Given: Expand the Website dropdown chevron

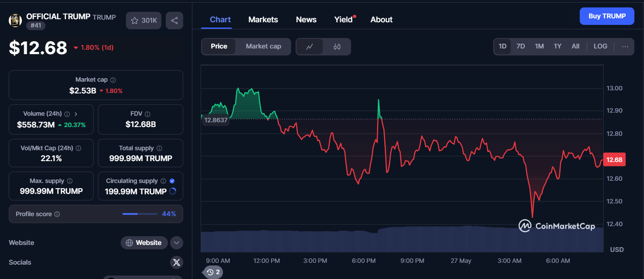Looking at the screenshot, I should 176,243.
